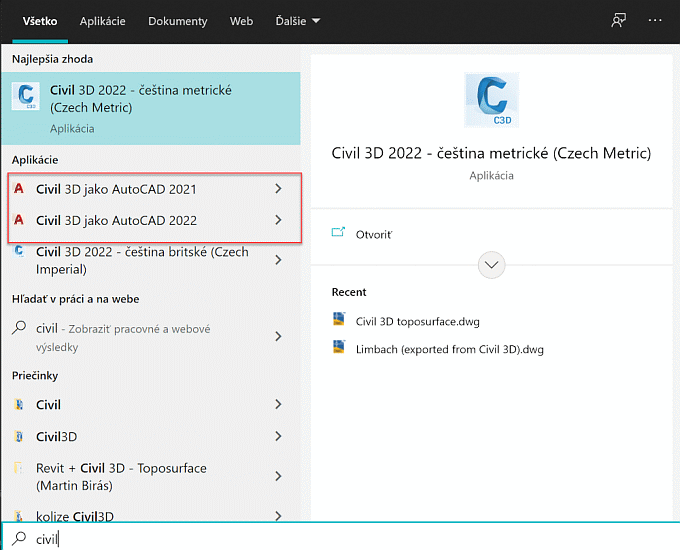Click the dwg icon of the Limbach exported file
The image size is (680, 550).
339,347
